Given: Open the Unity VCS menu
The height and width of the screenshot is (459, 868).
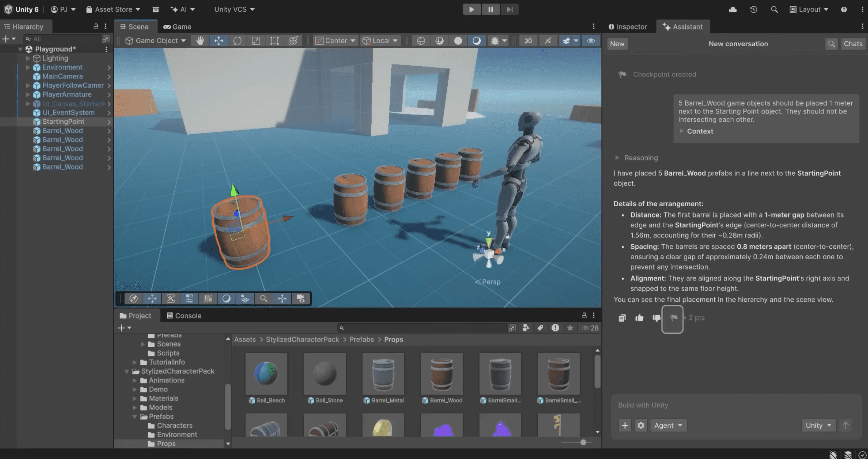Looking at the screenshot, I should (x=234, y=10).
